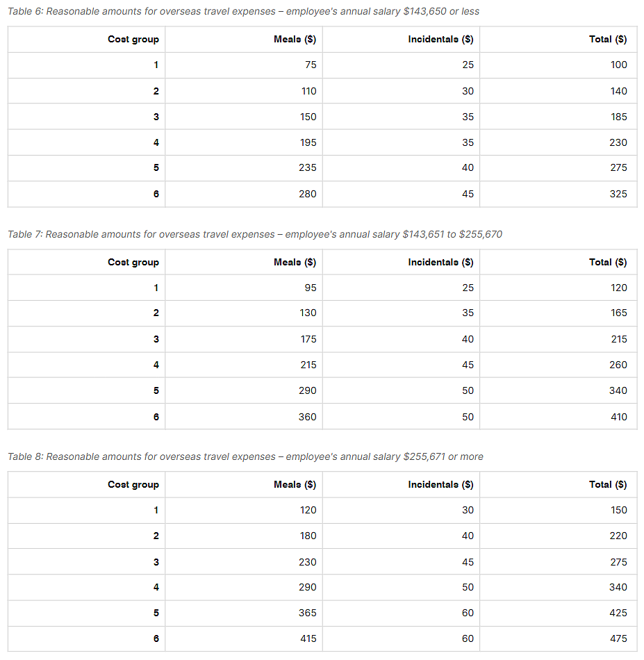The height and width of the screenshot is (660, 644).
Task: Select the Table 7 caption text
Action: click(255, 234)
